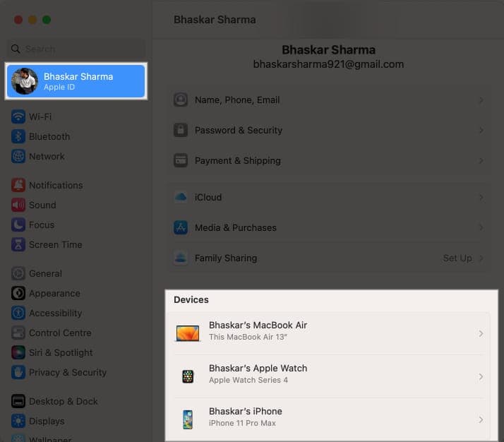The image size is (504, 442).
Task: Open Name, Phone, Email label
Action: [237, 100]
